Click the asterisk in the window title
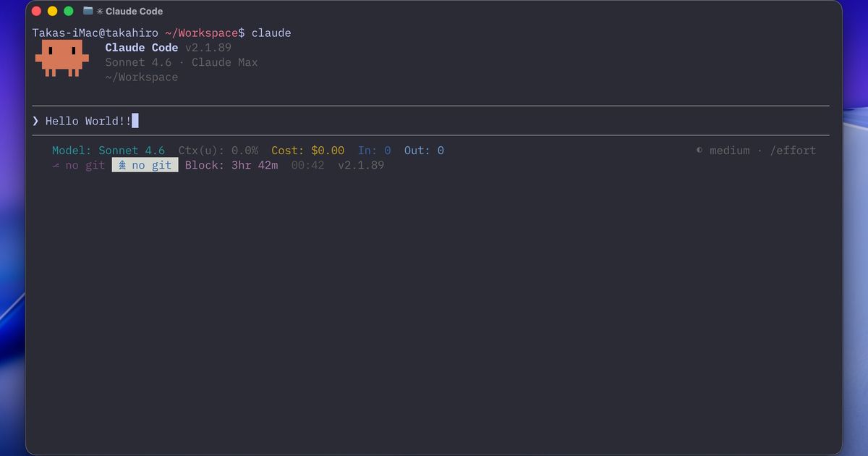The width and height of the screenshot is (868, 456). click(x=100, y=12)
